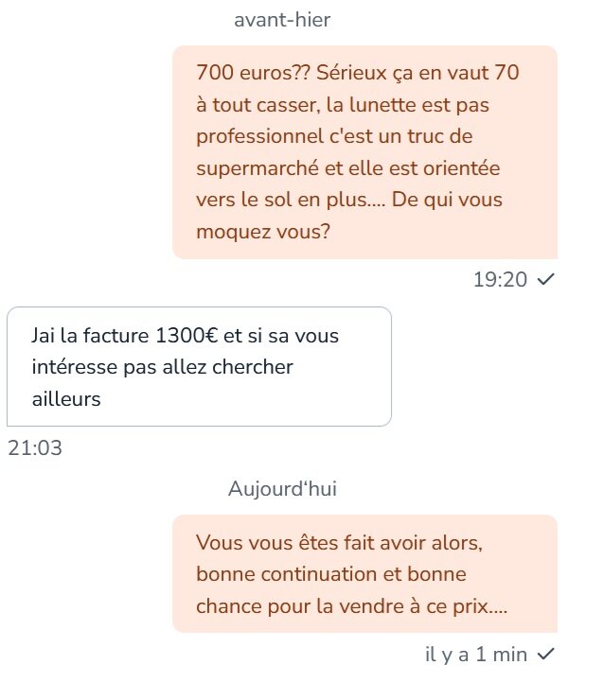Click the words 'De qui vous moquez vous?'
This screenshot has width=603, height=700.
tap(349, 216)
